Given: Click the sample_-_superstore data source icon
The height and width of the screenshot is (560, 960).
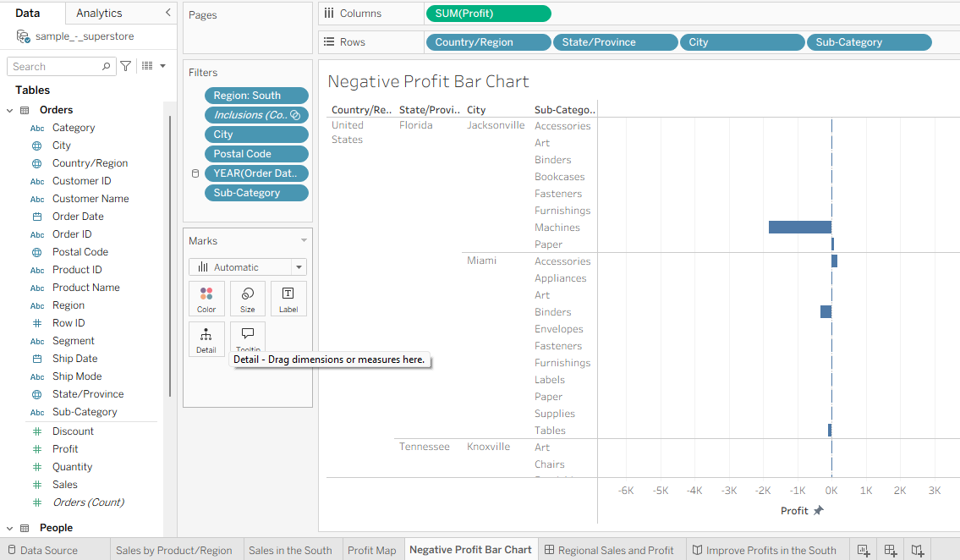Looking at the screenshot, I should pos(24,36).
